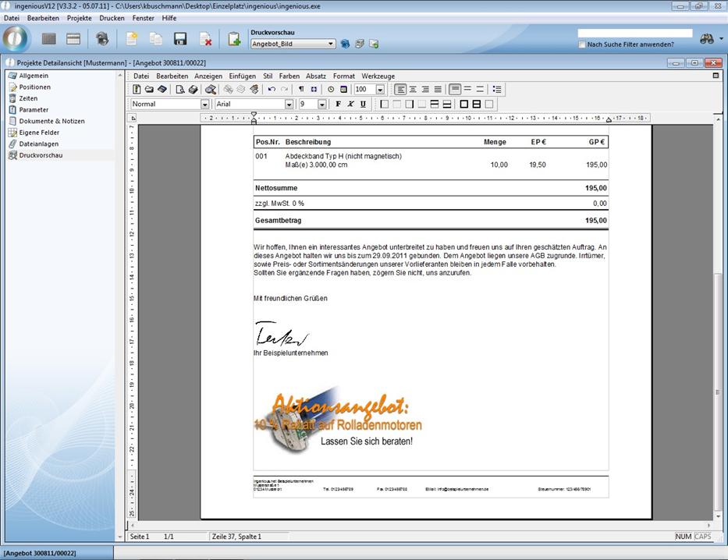Enable 'Nach Suche Filter anwenden?' checkbox

click(582, 44)
